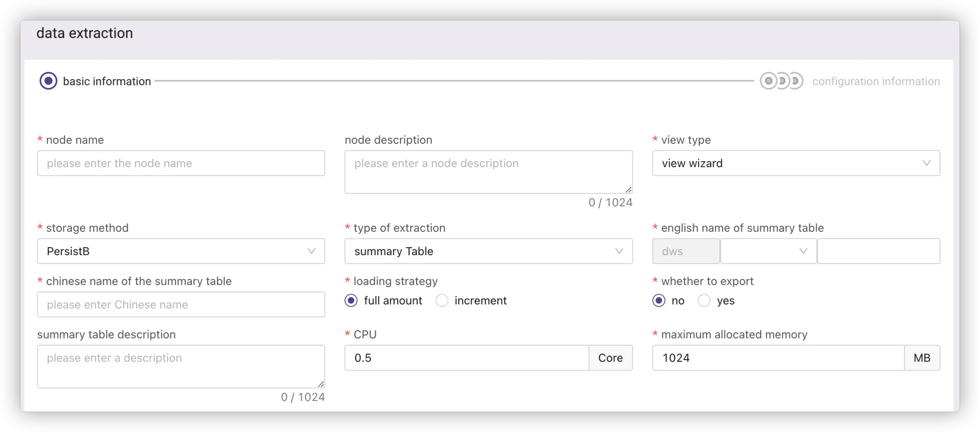Click the basic information step icon
Viewport: 980px width, 432px height.
(48, 81)
